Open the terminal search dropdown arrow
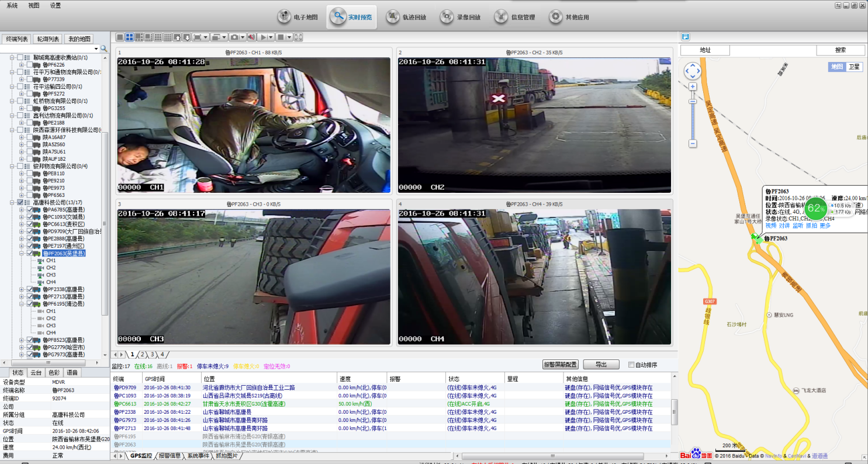Viewport: 868px width, 464px height. click(x=96, y=49)
